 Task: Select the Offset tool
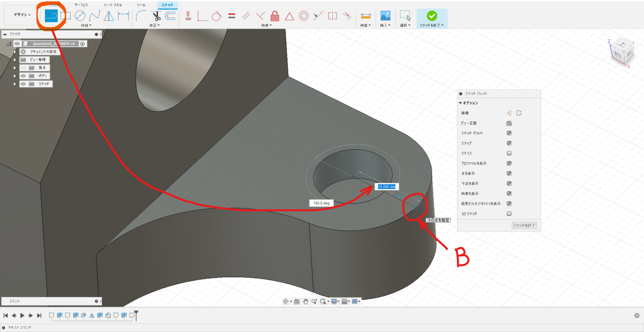(170, 16)
